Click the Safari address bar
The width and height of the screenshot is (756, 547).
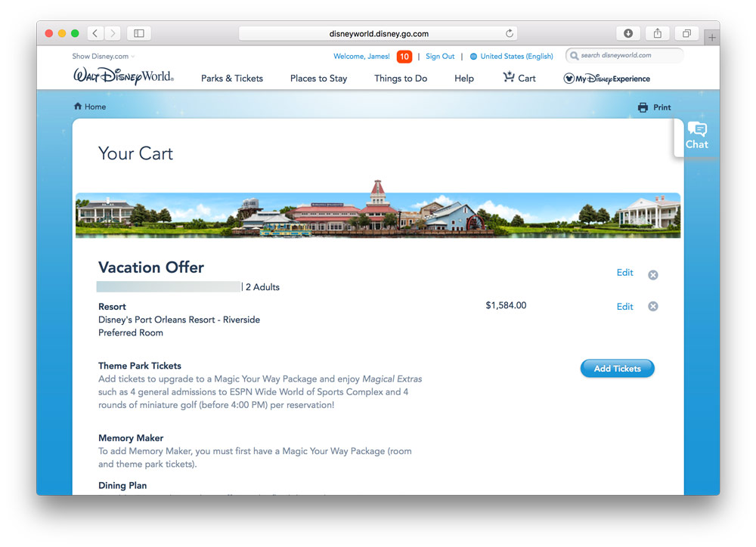tap(378, 33)
